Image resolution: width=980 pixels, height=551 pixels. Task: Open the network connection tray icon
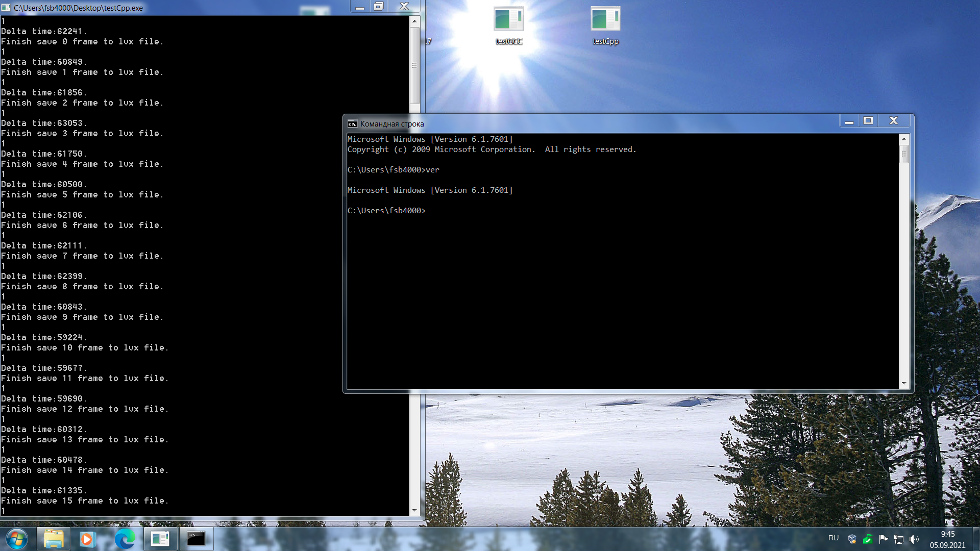(x=899, y=539)
